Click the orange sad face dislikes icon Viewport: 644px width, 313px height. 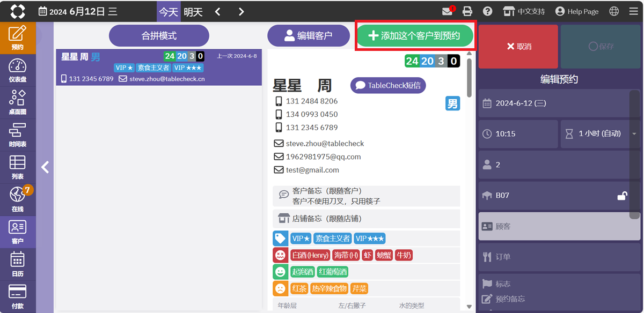click(x=280, y=288)
